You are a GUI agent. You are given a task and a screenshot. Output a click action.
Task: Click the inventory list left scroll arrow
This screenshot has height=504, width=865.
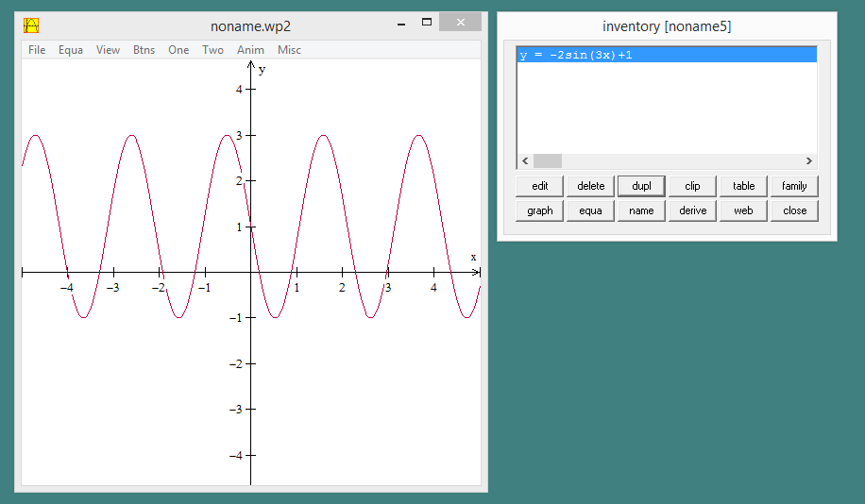[525, 161]
